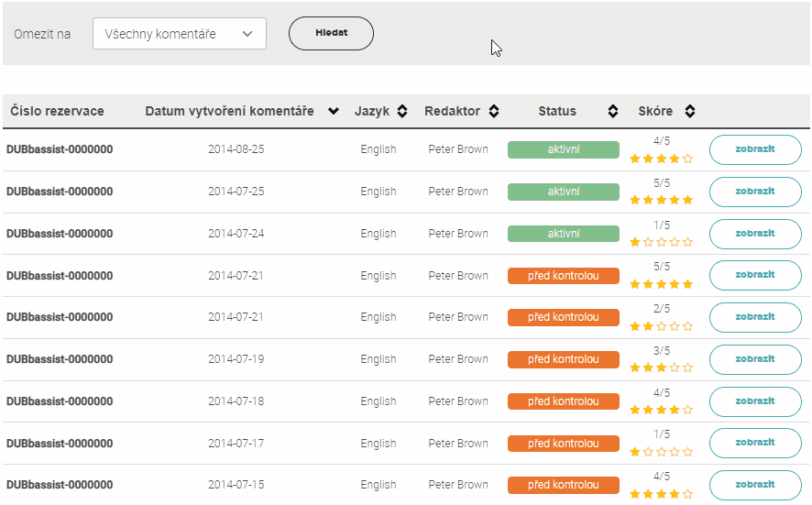812x505 pixels.
Task: Open zobrazit for the 2014-07-24 row
Action: click(755, 234)
